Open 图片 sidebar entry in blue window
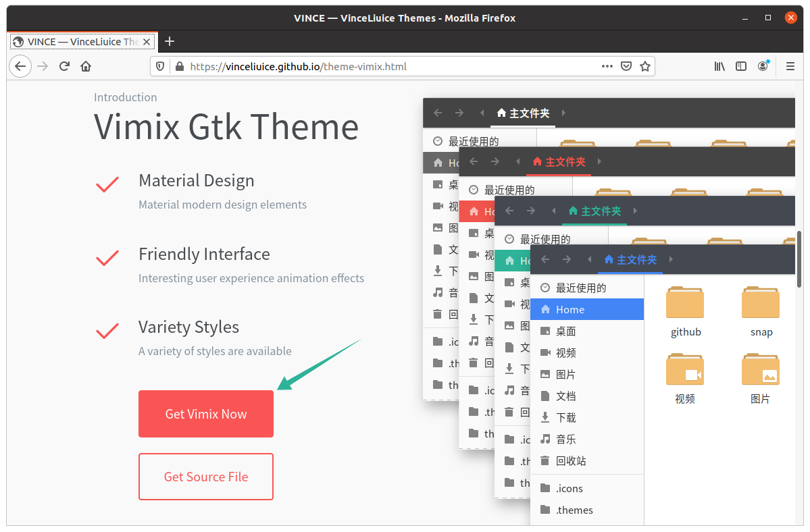 tap(587, 375)
